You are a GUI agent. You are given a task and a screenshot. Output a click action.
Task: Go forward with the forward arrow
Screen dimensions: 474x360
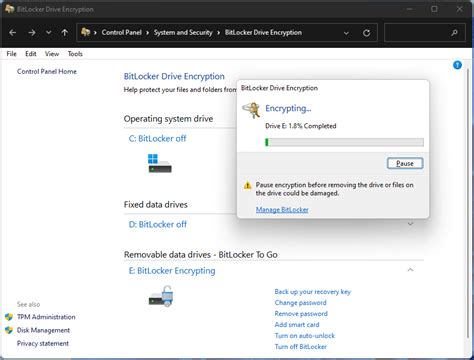coord(32,33)
